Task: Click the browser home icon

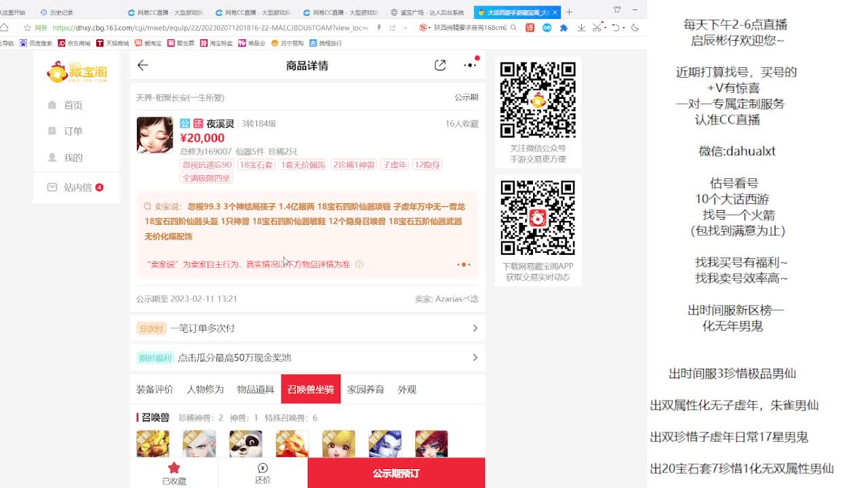Action: pyautogui.click(x=5, y=28)
